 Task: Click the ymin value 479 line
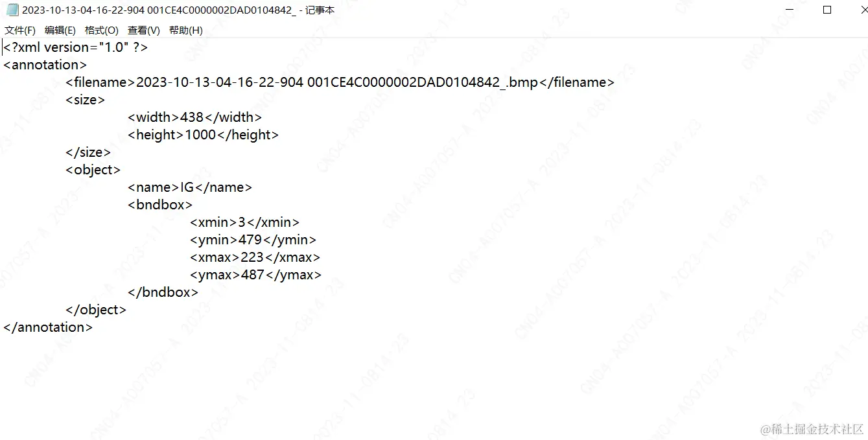[253, 240]
